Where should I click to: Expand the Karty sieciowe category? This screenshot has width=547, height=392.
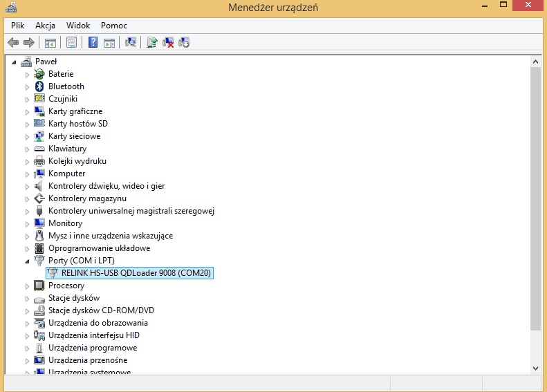pyautogui.click(x=28, y=136)
